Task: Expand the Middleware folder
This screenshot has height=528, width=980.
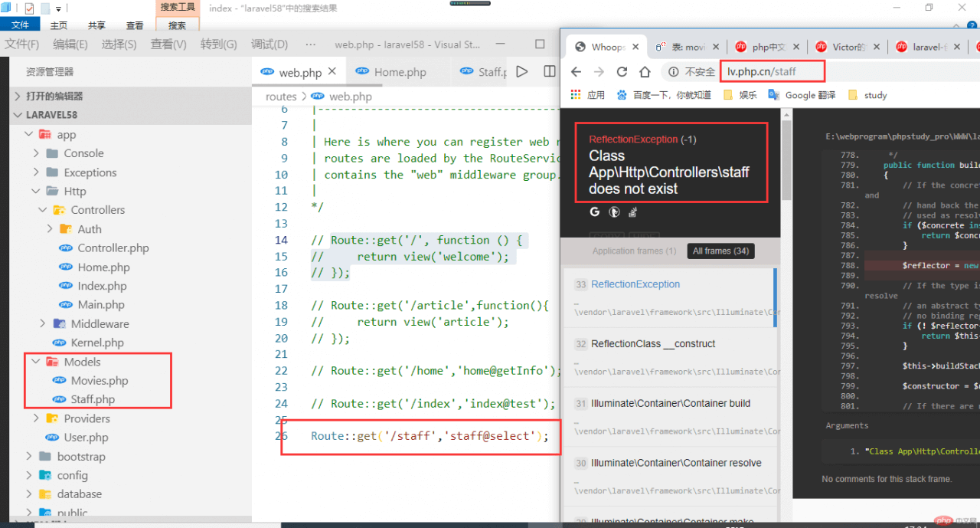Action: (44, 323)
